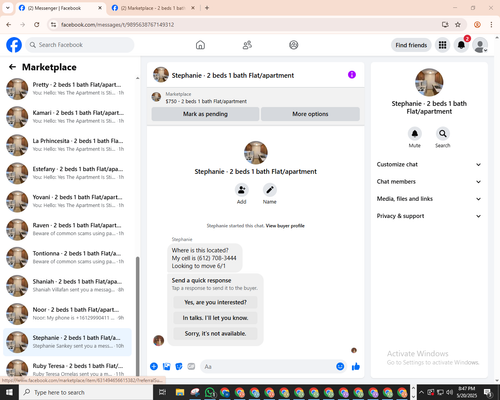This screenshot has width=500, height=400.
Task: Open the notifications bell icon
Action: 461,45
